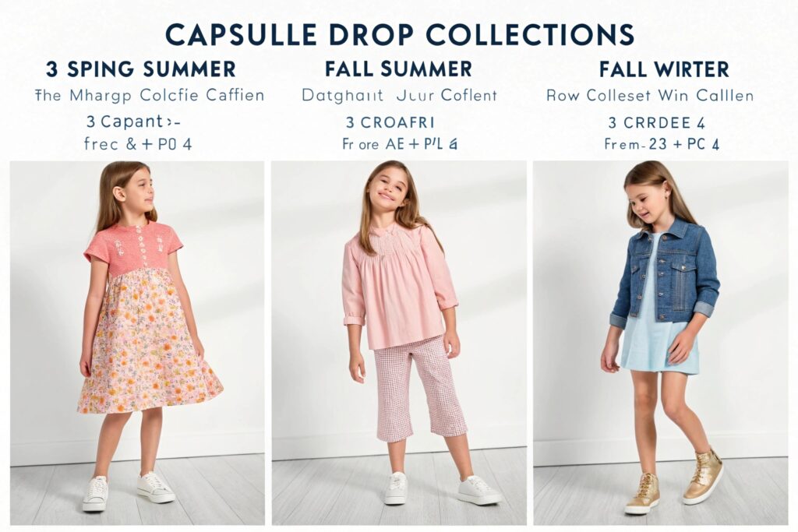Click the '3 CRRDEE 4' text line
This screenshot has height=532, width=798.
[656, 122]
